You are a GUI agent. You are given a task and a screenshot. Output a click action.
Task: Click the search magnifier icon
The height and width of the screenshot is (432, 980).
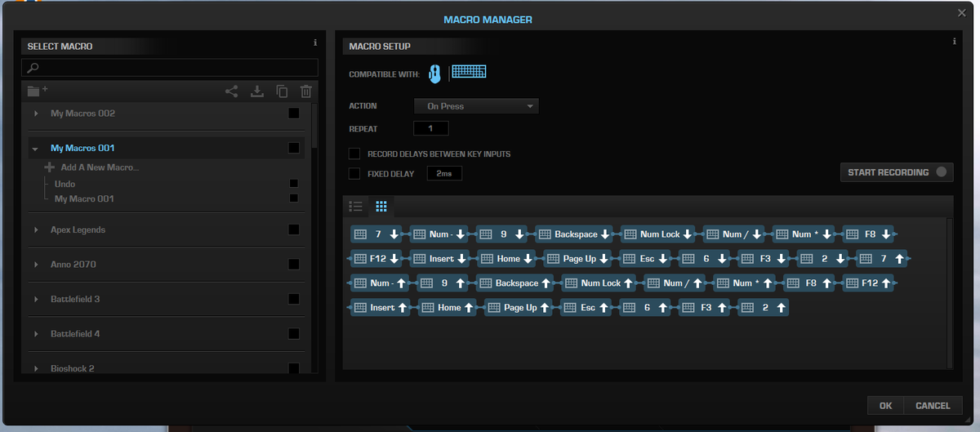point(33,68)
